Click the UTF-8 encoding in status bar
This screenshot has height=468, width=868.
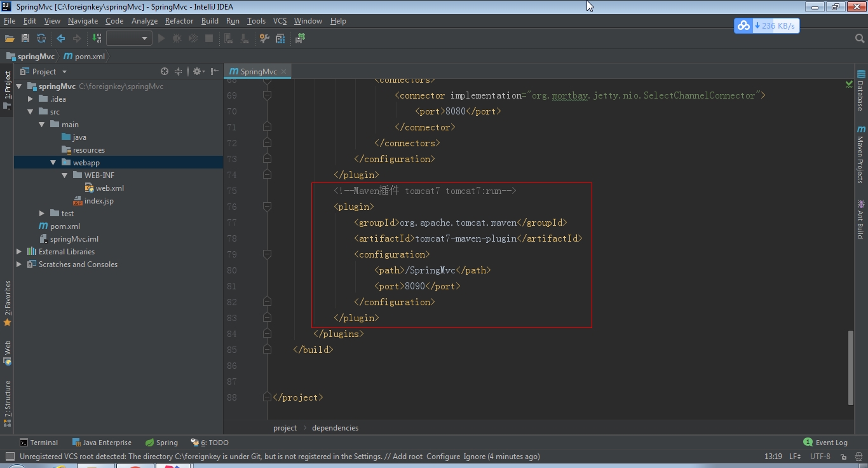[820, 457]
